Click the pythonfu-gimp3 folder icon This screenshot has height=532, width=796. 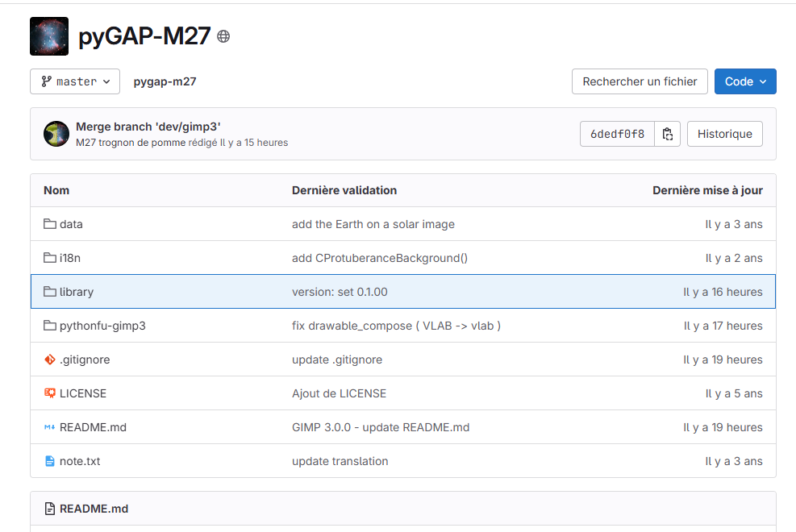pos(50,326)
